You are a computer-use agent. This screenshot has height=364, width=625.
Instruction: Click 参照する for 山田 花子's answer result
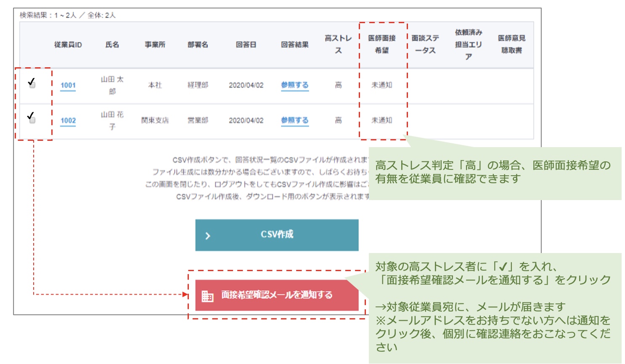(295, 120)
